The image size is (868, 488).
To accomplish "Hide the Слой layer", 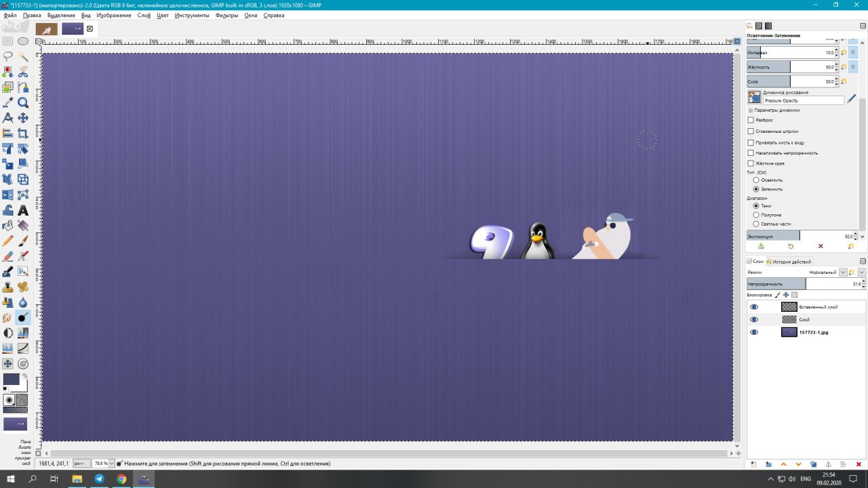I will pos(754,319).
